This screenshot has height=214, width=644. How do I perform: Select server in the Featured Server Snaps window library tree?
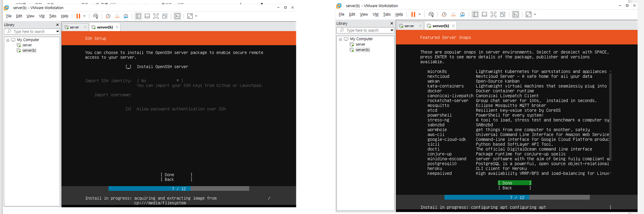coord(361,44)
